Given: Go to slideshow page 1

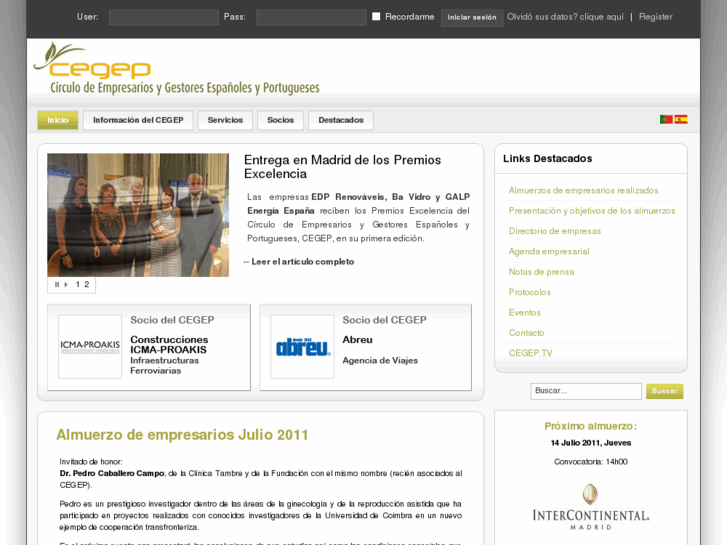Looking at the screenshot, I should pos(77,284).
